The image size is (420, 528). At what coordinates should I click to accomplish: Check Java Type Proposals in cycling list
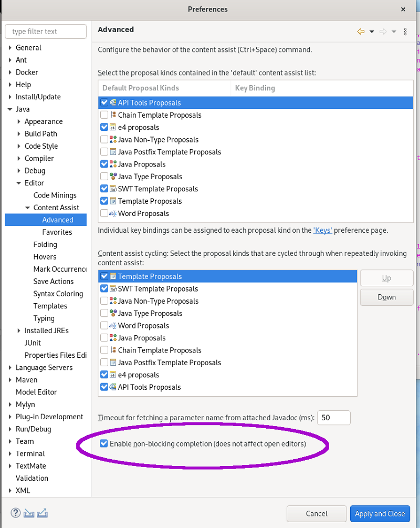(x=104, y=313)
